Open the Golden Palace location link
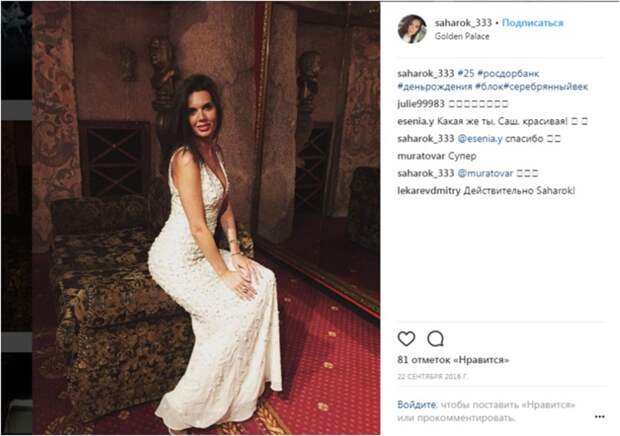The height and width of the screenshot is (436, 620). 462,36
